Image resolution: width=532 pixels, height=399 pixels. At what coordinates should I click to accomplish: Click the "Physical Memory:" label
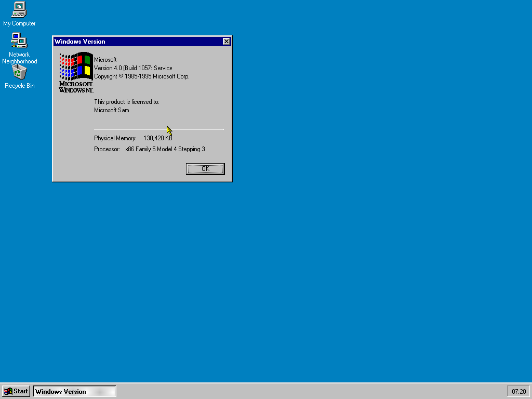click(x=115, y=138)
